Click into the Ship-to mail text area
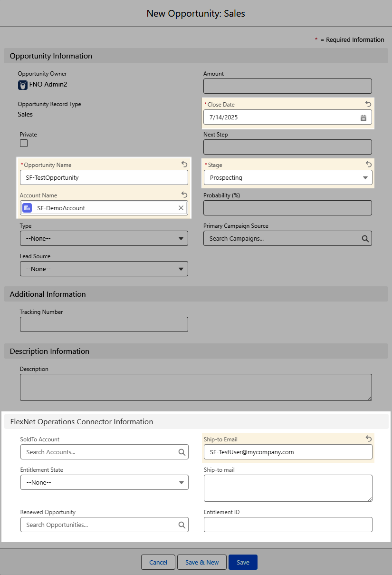This screenshot has width=392, height=575. point(288,488)
